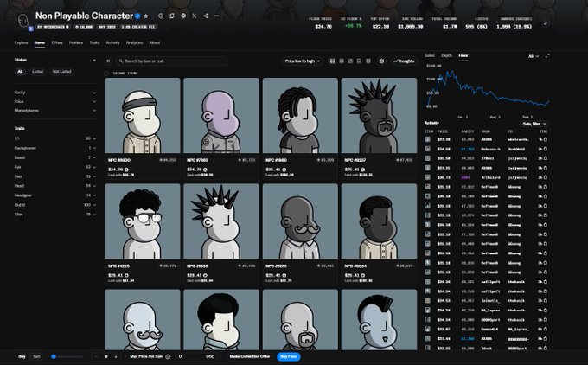Screen dimensions: 588x365
Task: Open the chart time range All dropdown
Action: (x=534, y=56)
